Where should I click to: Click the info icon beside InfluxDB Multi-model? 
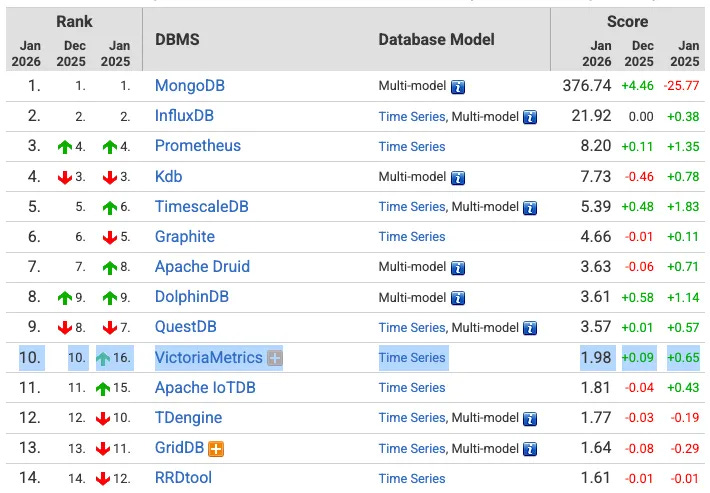pyautogui.click(x=530, y=117)
